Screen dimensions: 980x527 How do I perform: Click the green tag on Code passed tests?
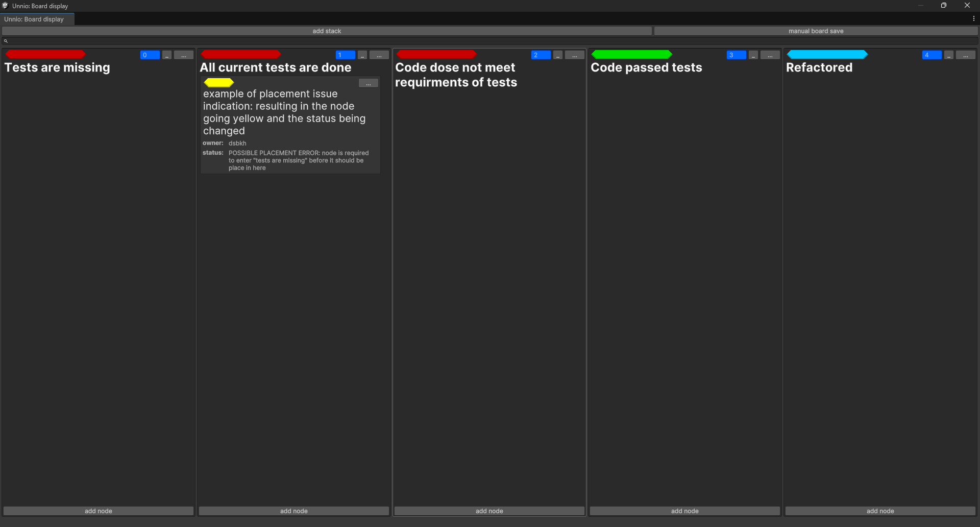point(632,54)
